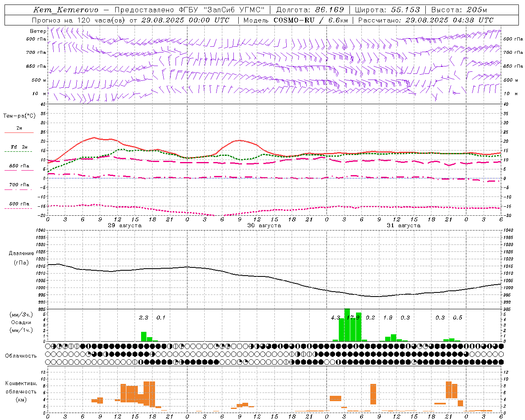Click the tallest green precipitation bar under 17.9
Screen dimensions: 525x420
click(x=347, y=325)
